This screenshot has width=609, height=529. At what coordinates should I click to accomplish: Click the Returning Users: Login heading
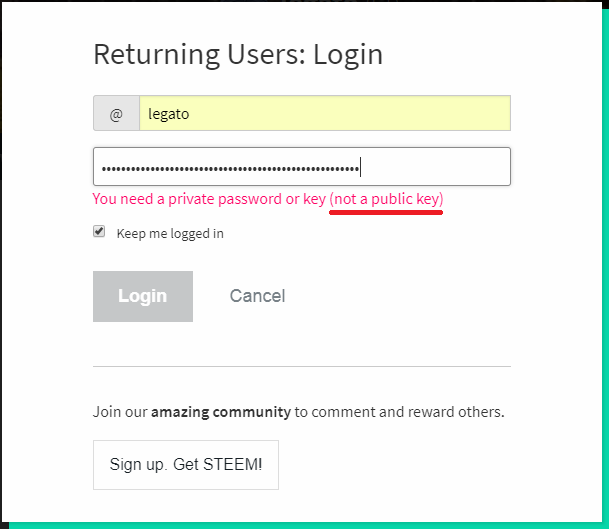click(238, 54)
